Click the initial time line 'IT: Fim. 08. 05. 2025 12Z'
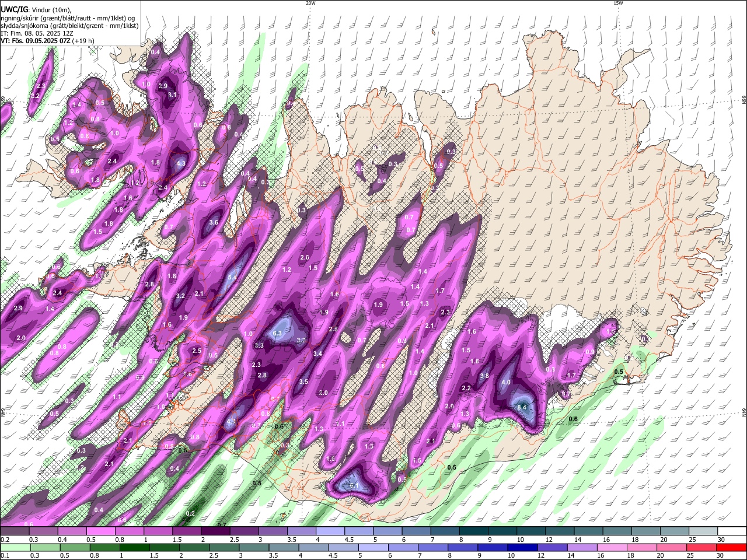 point(37,33)
